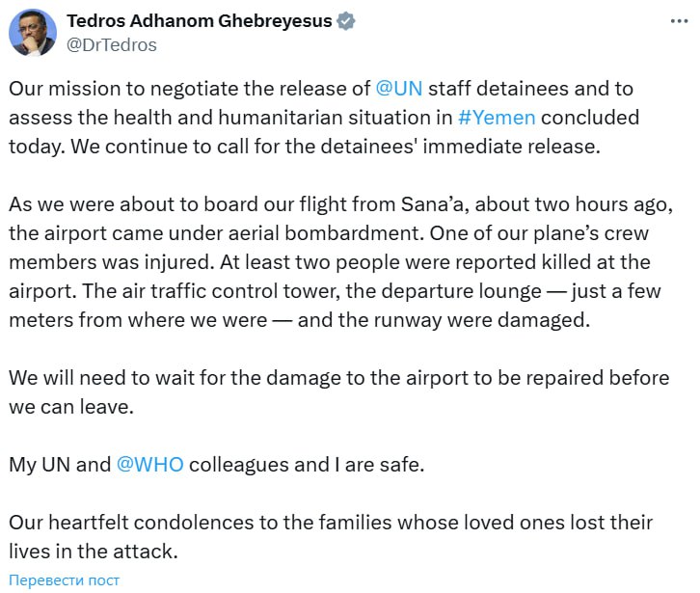The width and height of the screenshot is (700, 593).
Task: Click Tedros's profile avatar photo
Action: pos(33,32)
